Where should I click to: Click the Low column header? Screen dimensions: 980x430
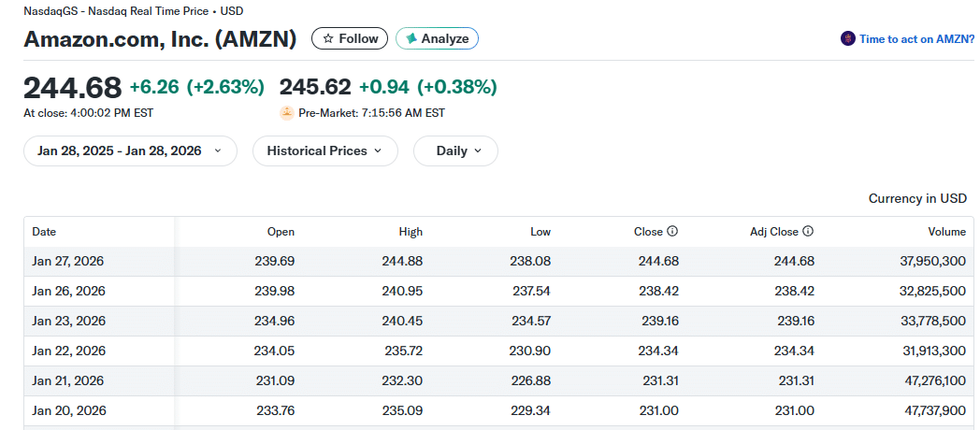pos(540,232)
